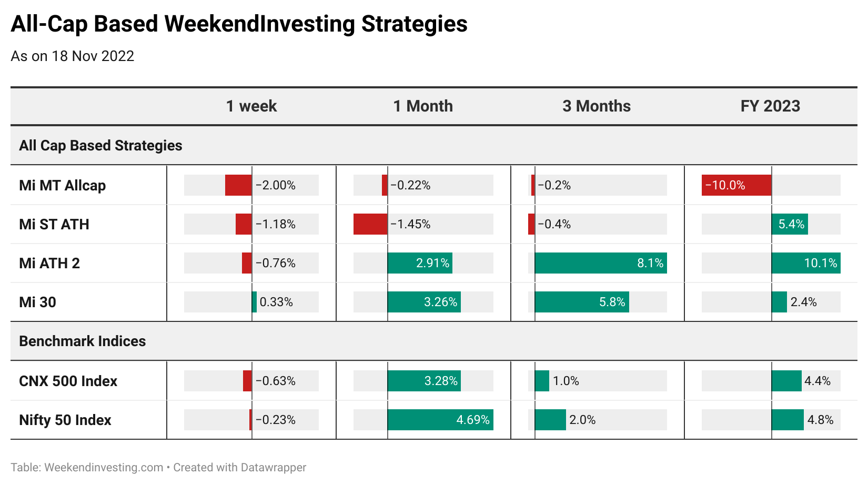
Task: Click the 1 week column header
Action: click(251, 106)
